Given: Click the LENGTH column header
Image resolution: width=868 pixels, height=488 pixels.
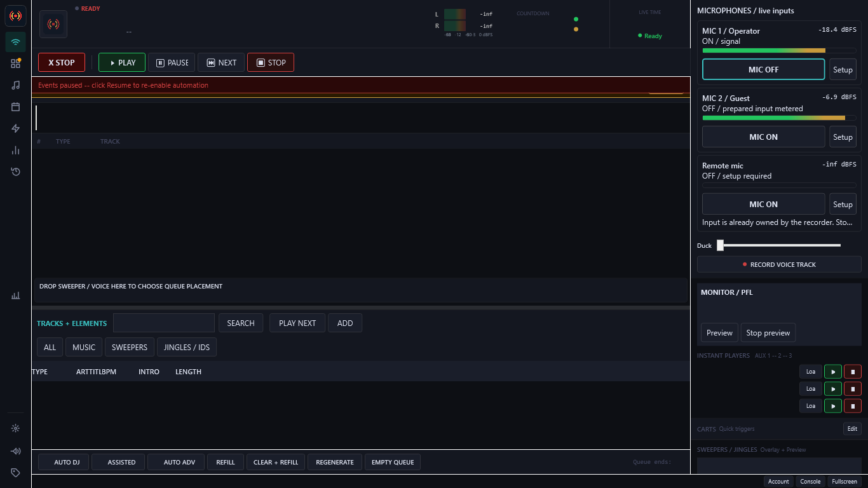Looking at the screenshot, I should click(x=188, y=372).
